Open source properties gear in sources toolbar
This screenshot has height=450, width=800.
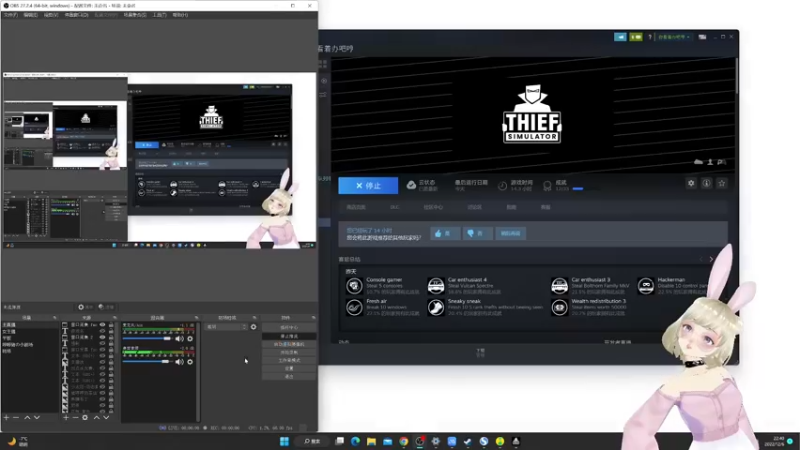click(x=85, y=417)
